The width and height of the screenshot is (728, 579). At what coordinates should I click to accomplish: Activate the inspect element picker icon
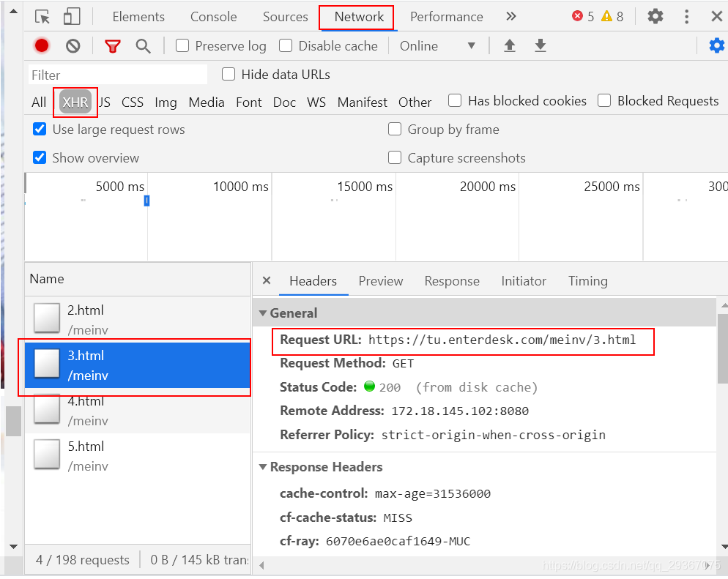click(42, 17)
